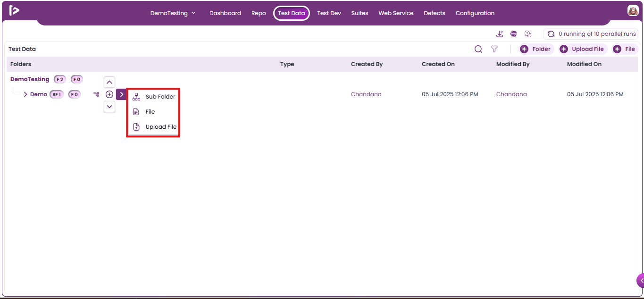The image size is (644, 299).
Task: Click Chandana in Created By column
Action: coord(366,94)
